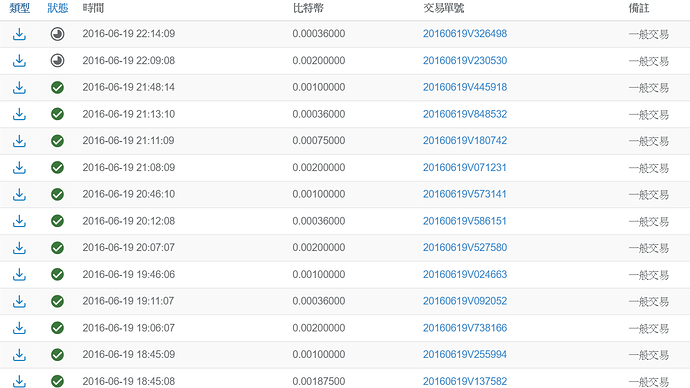Image resolution: width=690 pixels, height=388 pixels.
Task: Click the download icon in the 20160619V024663 row
Action: tap(19, 275)
